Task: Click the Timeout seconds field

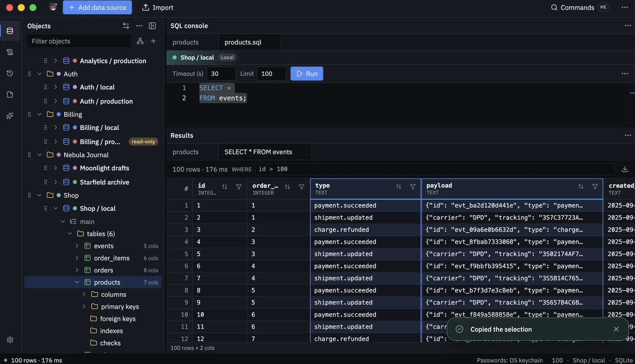Action: (x=221, y=74)
